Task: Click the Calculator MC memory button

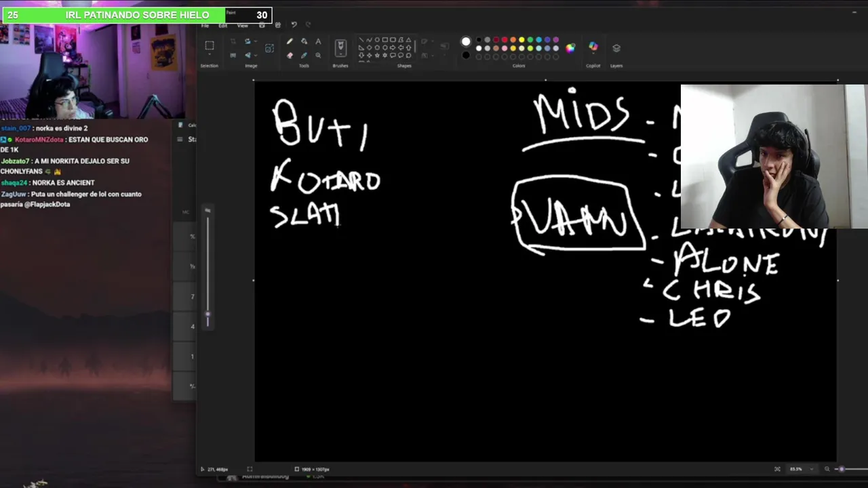Action: tap(186, 212)
